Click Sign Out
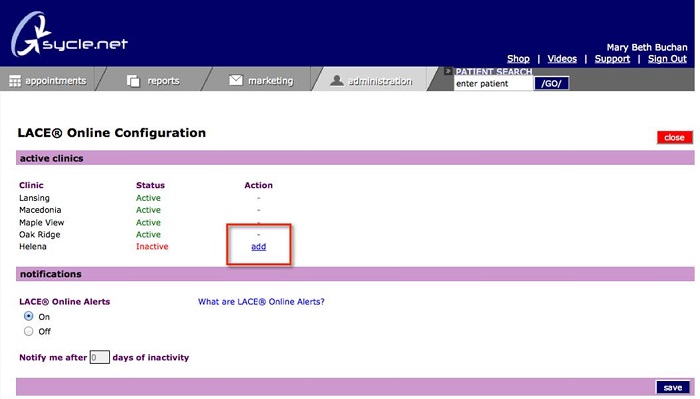Viewport: 700px width, 399px height. 667,58
